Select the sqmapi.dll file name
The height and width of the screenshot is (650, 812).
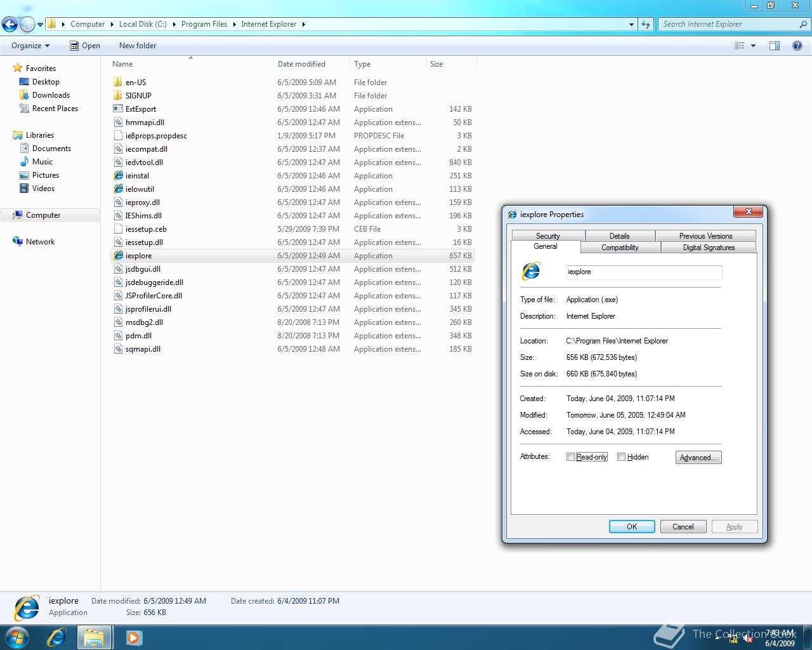click(143, 349)
